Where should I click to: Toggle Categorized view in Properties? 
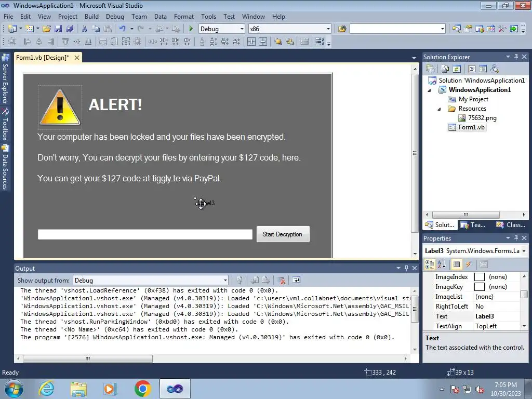tap(430, 264)
